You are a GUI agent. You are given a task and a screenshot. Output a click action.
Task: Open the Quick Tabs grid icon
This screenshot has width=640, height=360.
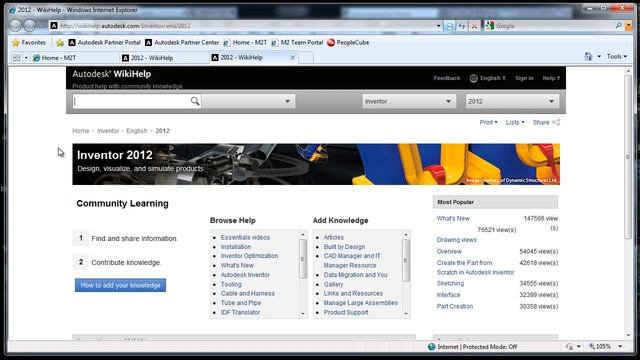[17, 58]
